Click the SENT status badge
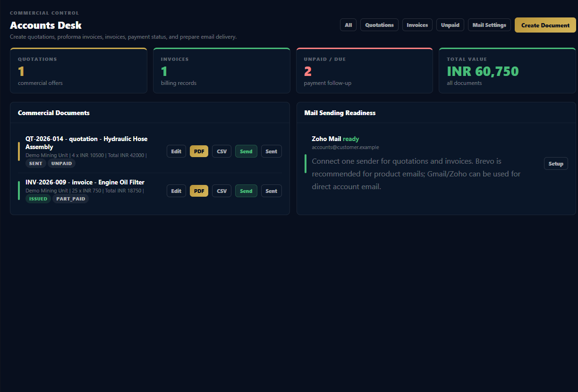 coord(35,163)
